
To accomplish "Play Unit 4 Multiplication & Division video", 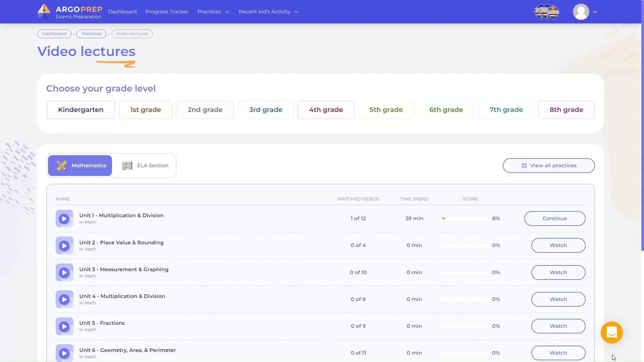I will click(x=64, y=299).
